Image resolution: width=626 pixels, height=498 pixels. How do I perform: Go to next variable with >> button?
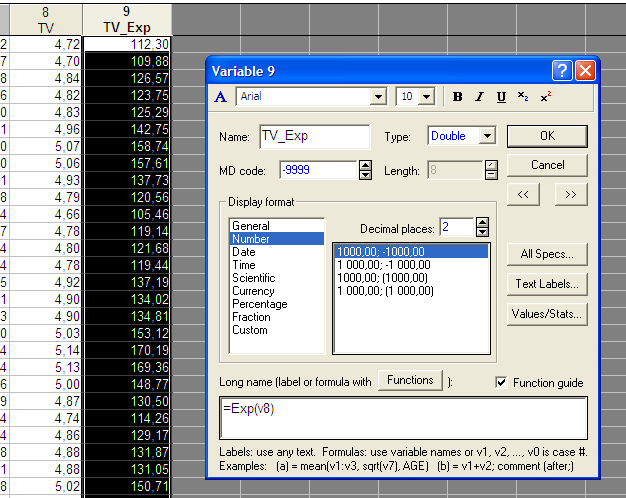[x=570, y=194]
